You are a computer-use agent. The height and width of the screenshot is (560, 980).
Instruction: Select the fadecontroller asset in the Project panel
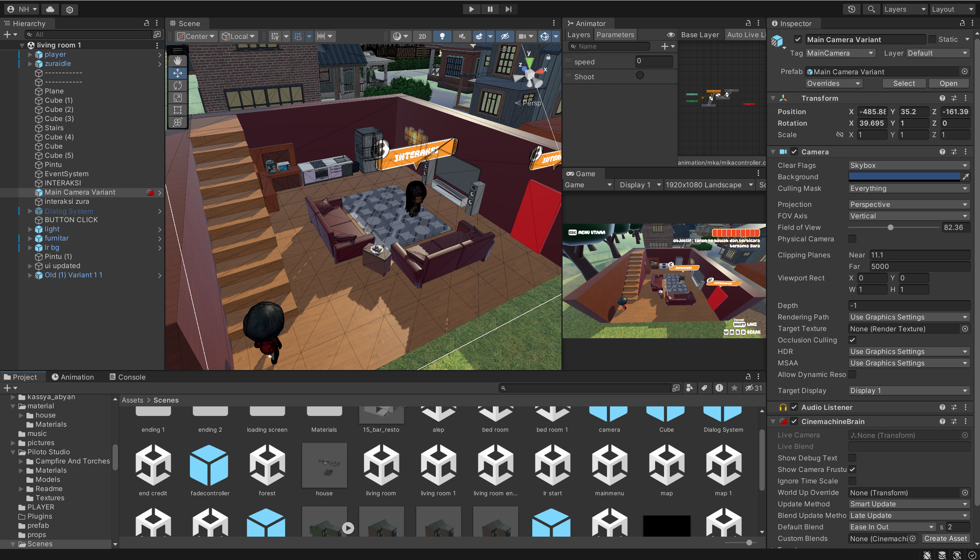tap(209, 465)
